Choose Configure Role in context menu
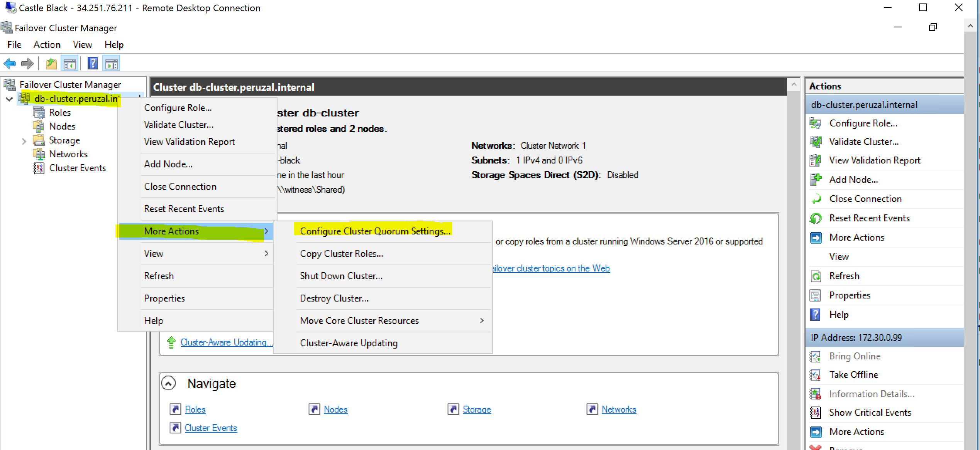 (x=178, y=108)
